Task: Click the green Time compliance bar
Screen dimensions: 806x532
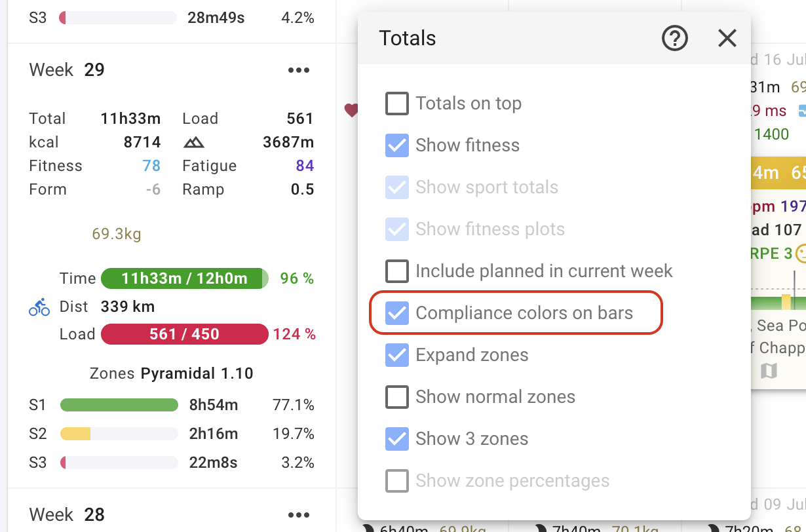Action: coord(184,278)
